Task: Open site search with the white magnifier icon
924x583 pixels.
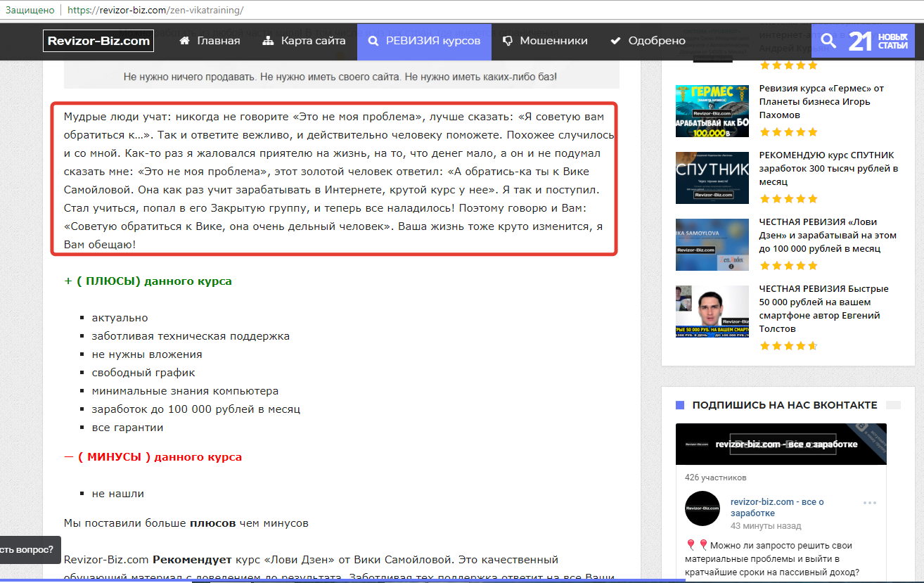Action: pyautogui.click(x=828, y=41)
